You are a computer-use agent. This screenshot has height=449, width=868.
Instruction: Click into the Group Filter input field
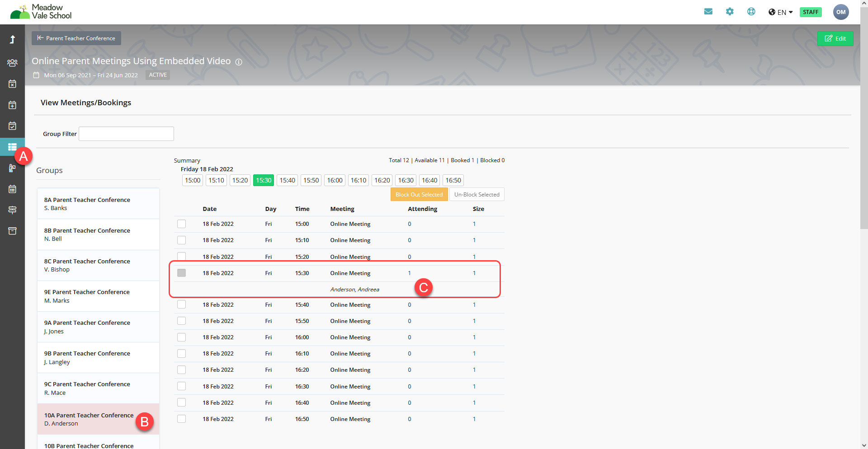126,134
